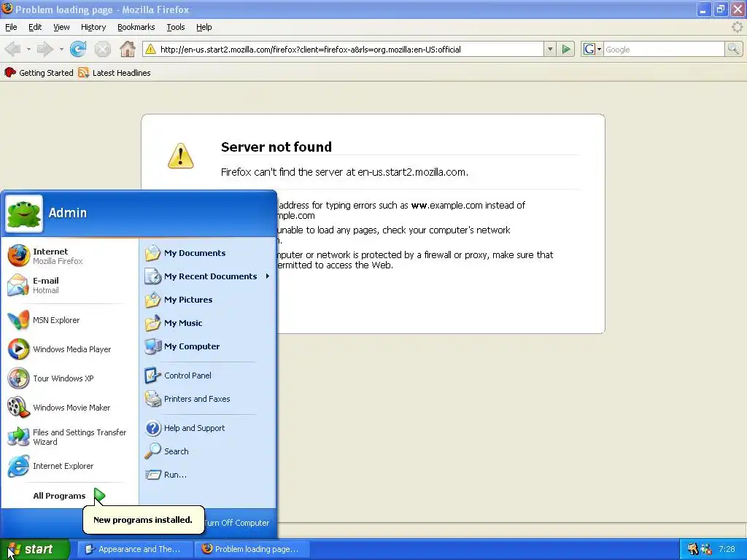Go to the home page icon
This screenshot has height=560, width=747.
pos(127,49)
